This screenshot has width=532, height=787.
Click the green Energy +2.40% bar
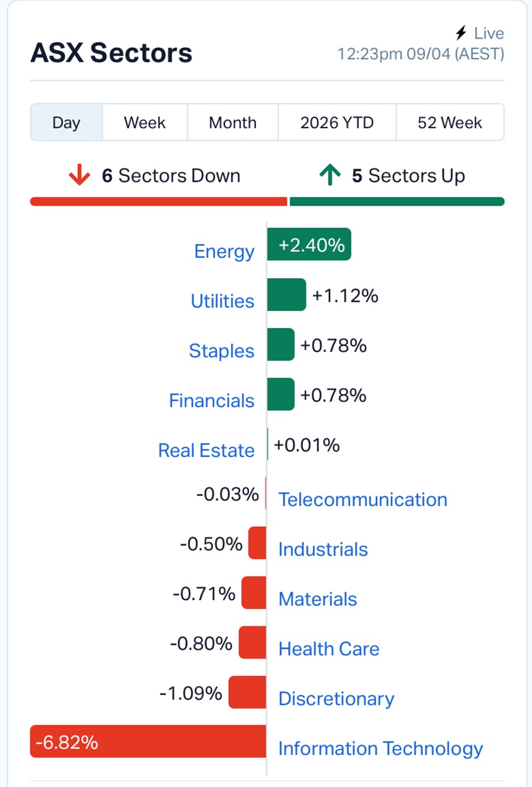click(x=309, y=245)
